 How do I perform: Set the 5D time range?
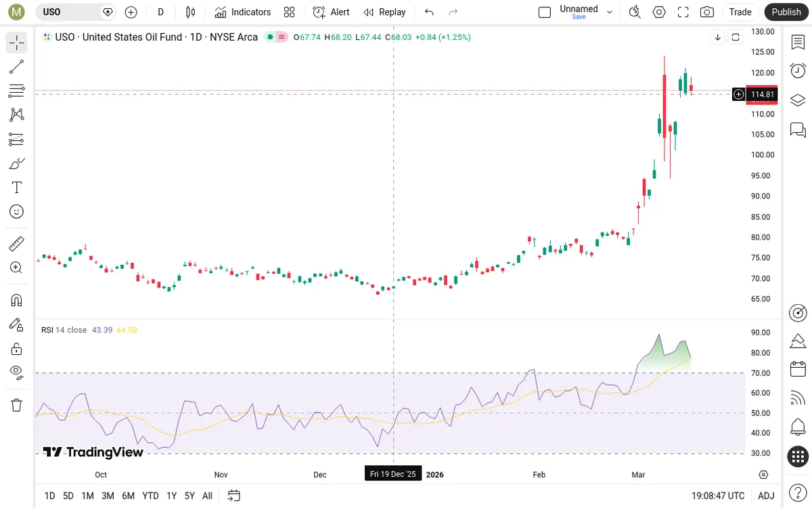[x=68, y=496]
